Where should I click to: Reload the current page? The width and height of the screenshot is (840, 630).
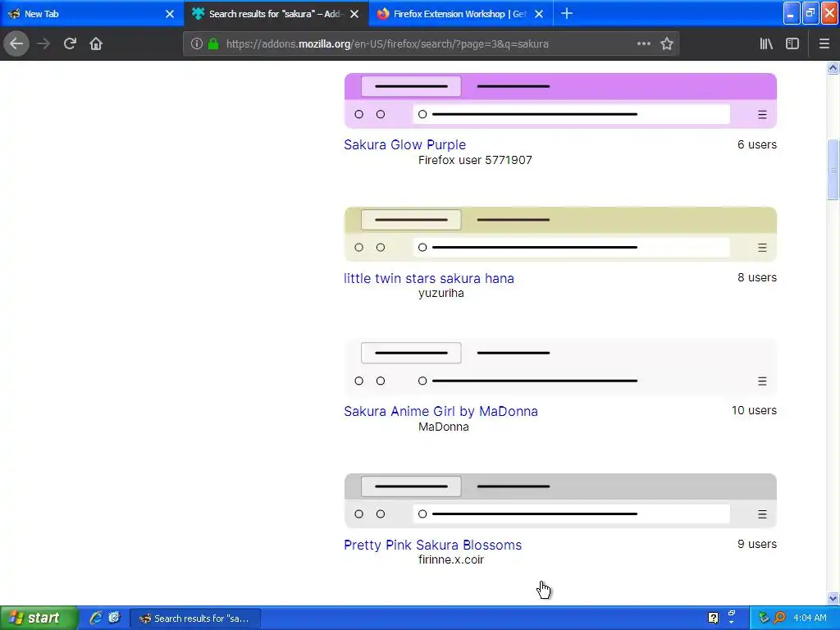[70, 43]
